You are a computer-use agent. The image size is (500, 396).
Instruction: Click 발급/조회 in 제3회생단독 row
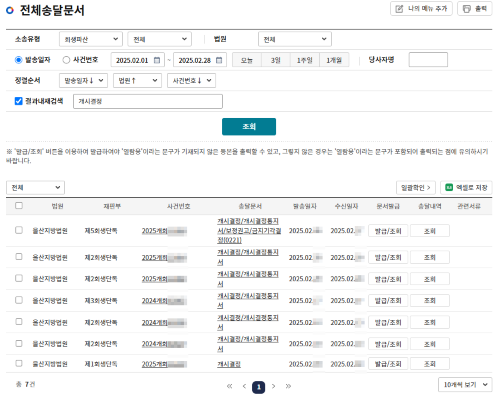[388, 301]
